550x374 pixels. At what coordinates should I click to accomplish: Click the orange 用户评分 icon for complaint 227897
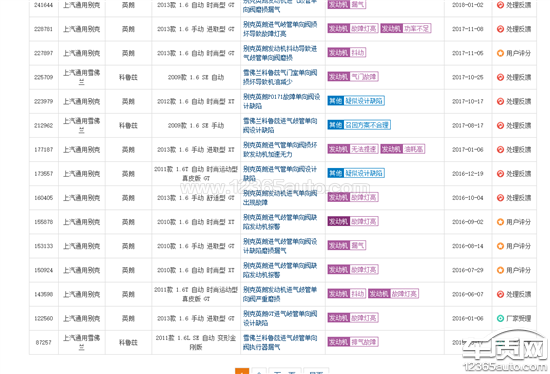[501, 53]
